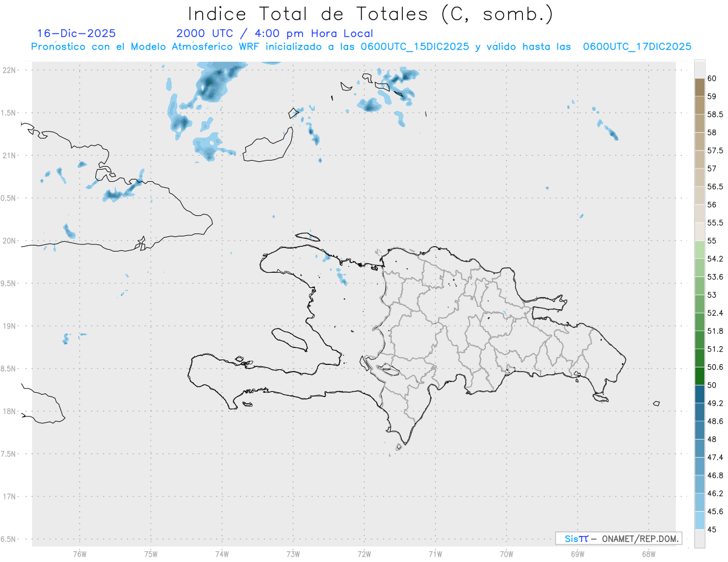Screen dimensions: 728x562
Task: Click the '20N' latitude label
Action: click(x=10, y=241)
